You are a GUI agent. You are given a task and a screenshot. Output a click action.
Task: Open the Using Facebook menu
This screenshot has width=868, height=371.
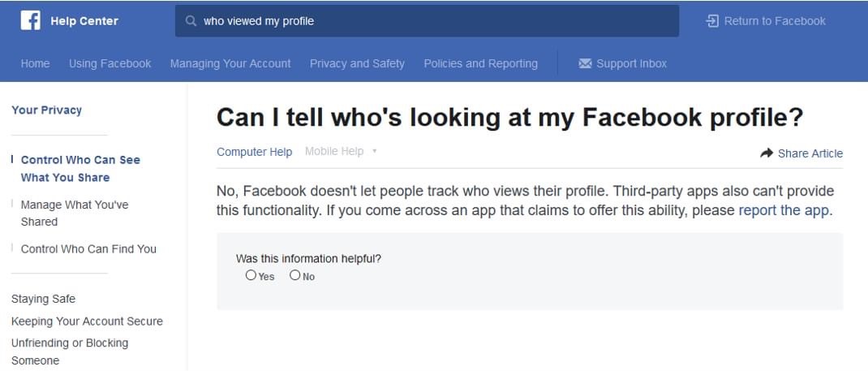[110, 63]
